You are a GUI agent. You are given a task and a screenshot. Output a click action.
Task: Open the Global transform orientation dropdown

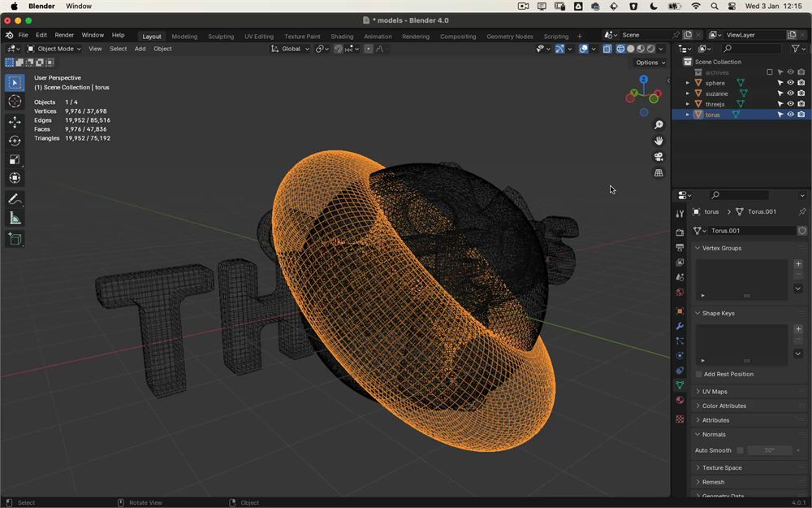point(290,49)
